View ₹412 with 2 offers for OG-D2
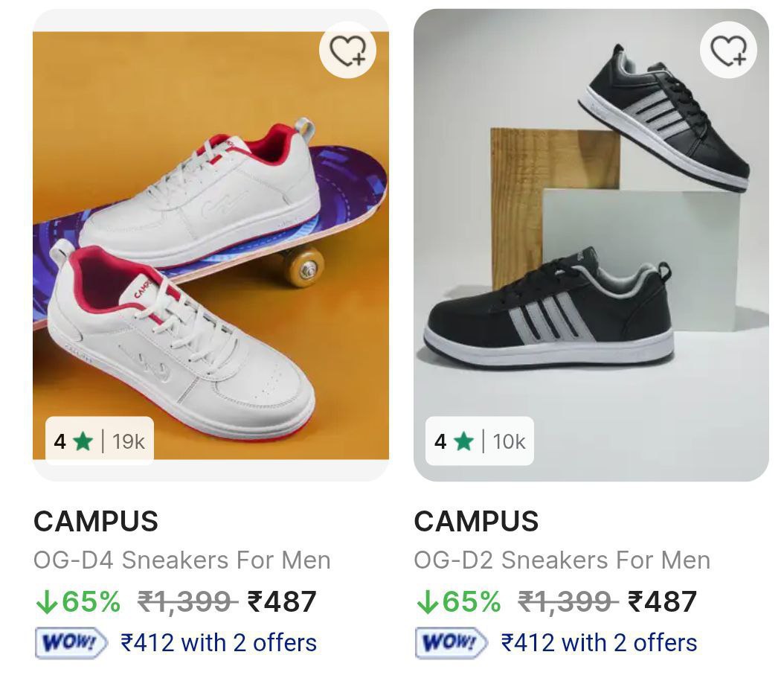The height and width of the screenshot is (678, 784). click(600, 643)
